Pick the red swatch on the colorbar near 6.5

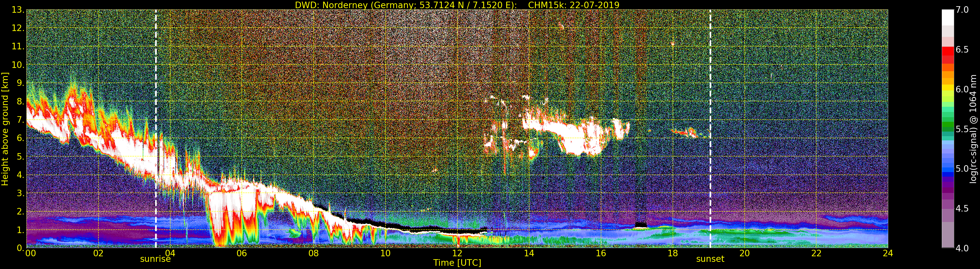coord(948,51)
